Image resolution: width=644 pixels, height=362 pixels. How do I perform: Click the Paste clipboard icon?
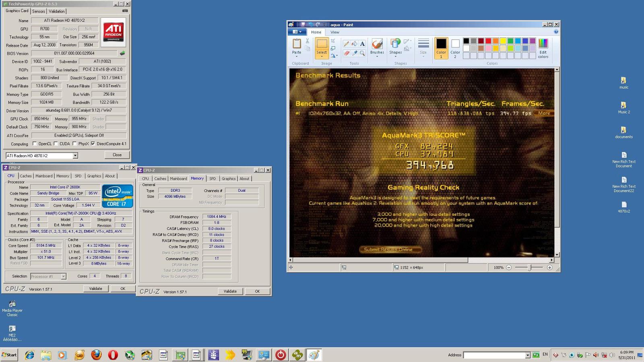click(x=297, y=43)
